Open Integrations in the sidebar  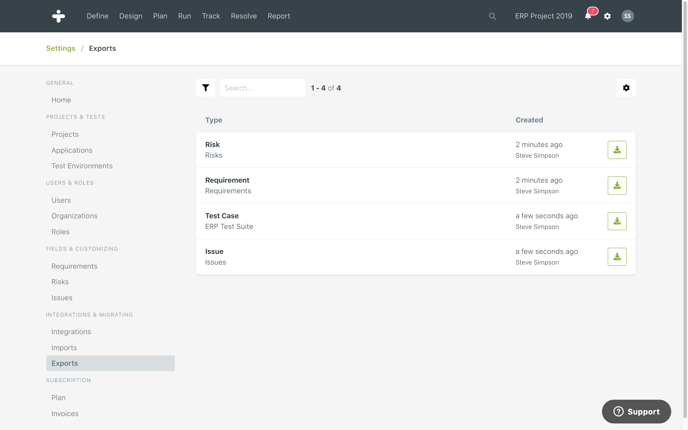pyautogui.click(x=71, y=332)
